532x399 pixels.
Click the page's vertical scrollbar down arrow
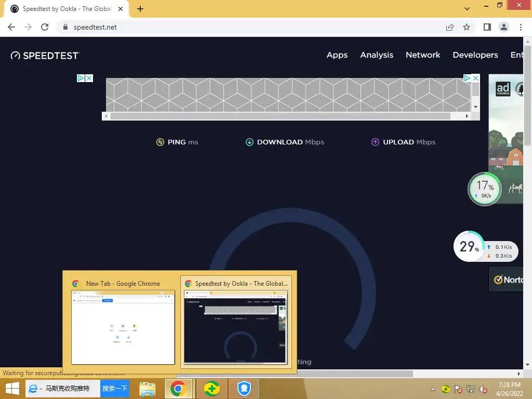(x=528, y=365)
